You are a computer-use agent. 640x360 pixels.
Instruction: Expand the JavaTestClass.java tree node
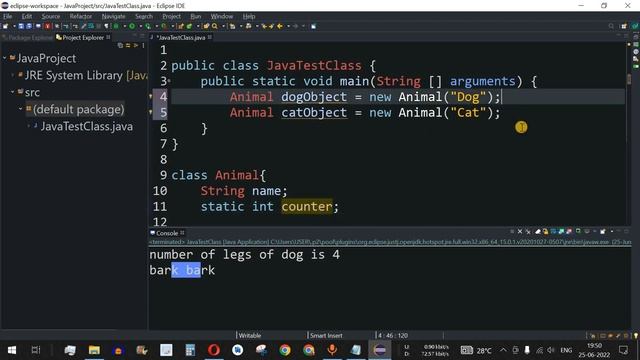[x=29, y=126]
